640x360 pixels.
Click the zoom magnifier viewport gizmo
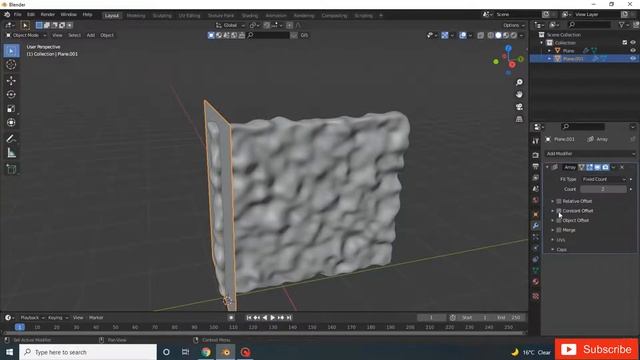click(519, 82)
